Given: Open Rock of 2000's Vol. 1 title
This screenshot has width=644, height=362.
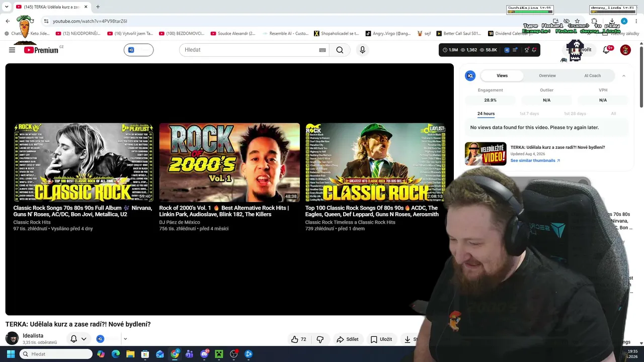Looking at the screenshot, I should click(224, 211).
